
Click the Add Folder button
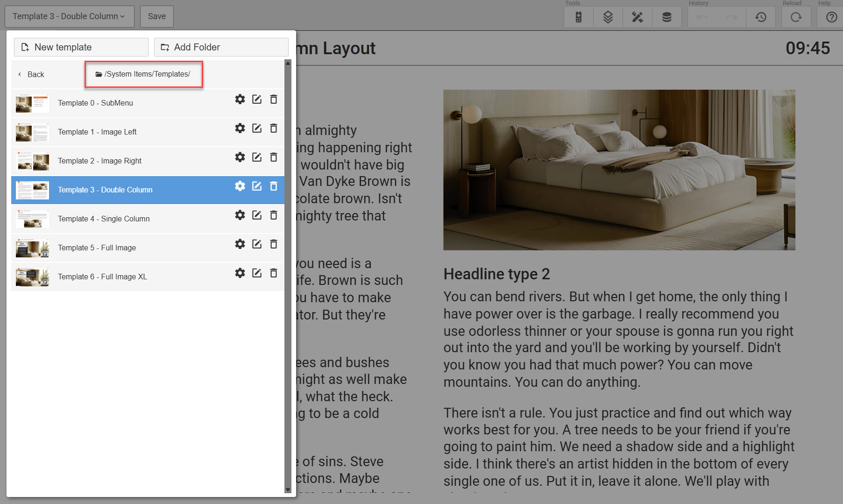click(221, 47)
